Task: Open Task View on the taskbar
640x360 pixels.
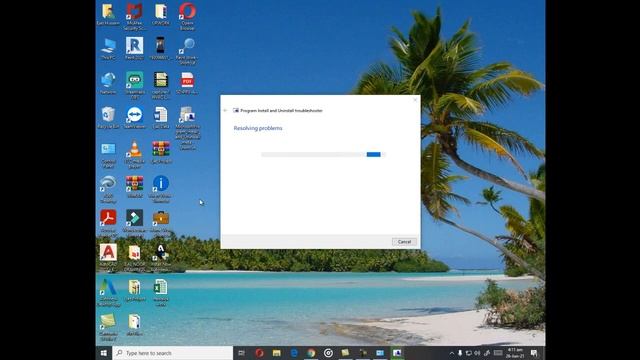Action: (x=242, y=353)
